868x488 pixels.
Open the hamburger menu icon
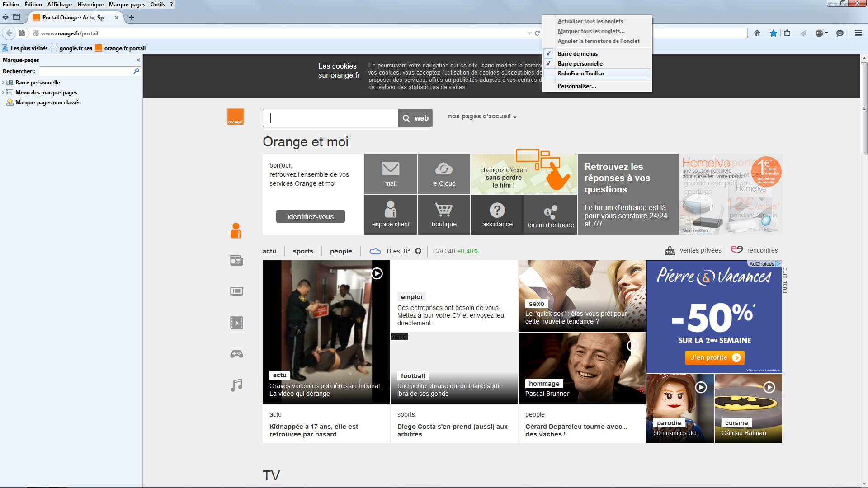pyautogui.click(x=858, y=33)
